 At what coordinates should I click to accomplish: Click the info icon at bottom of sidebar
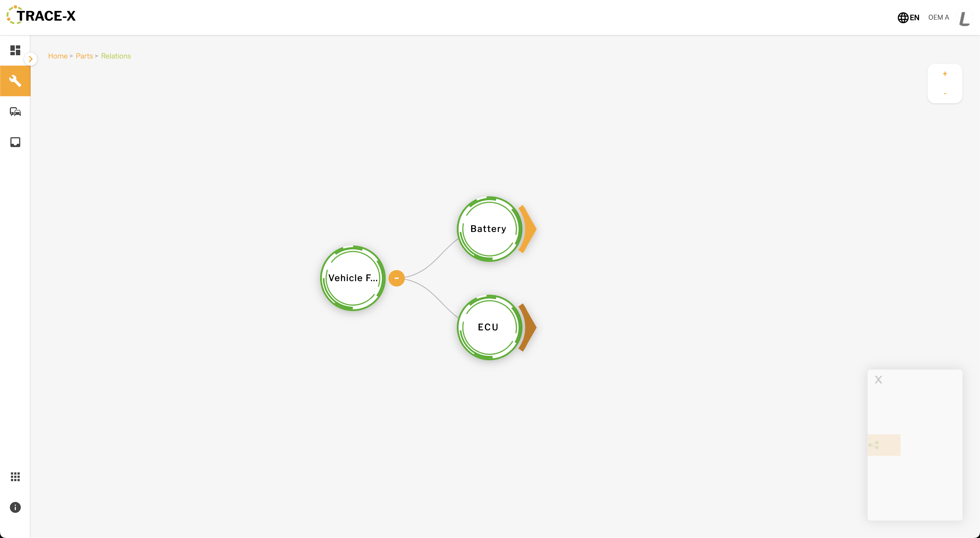click(x=14, y=508)
